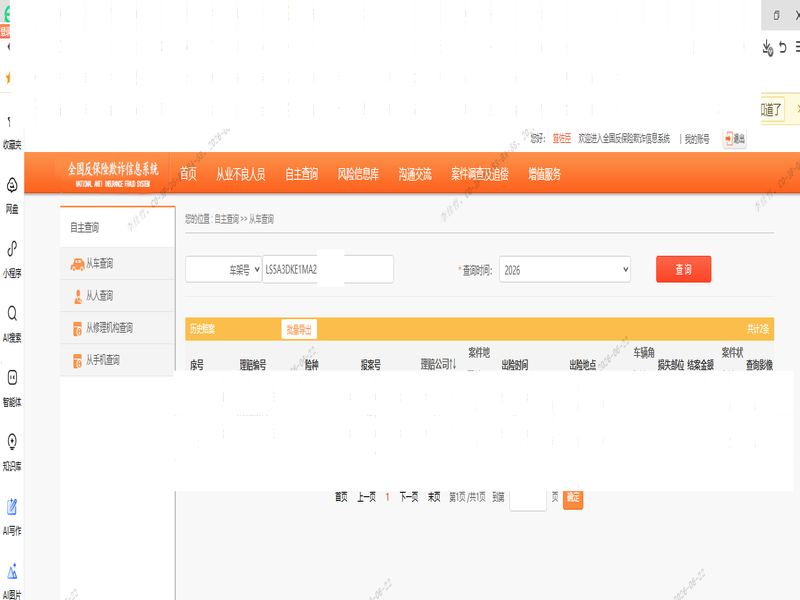Open the 风险信息库 navigation tab
Viewport: 800px width, 600px height.
[358, 174]
